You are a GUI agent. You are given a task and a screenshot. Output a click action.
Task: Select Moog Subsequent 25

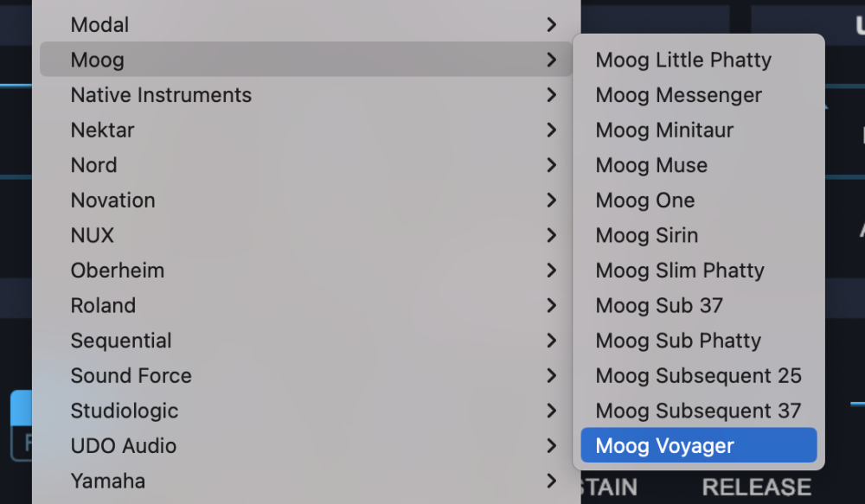[x=698, y=376]
